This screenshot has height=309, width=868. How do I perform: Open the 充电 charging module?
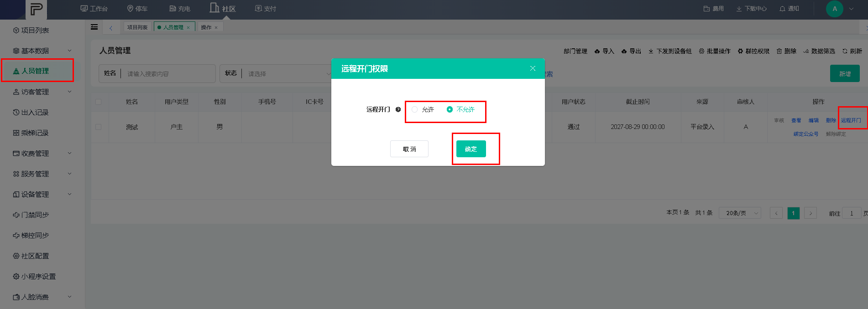pos(180,9)
